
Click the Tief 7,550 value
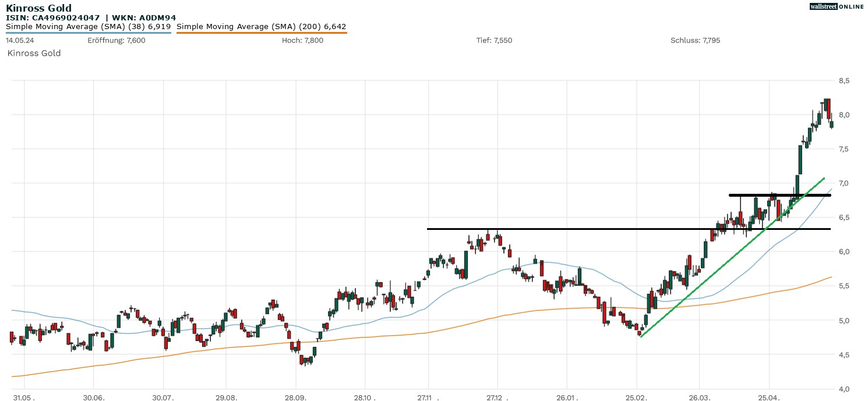tap(494, 40)
